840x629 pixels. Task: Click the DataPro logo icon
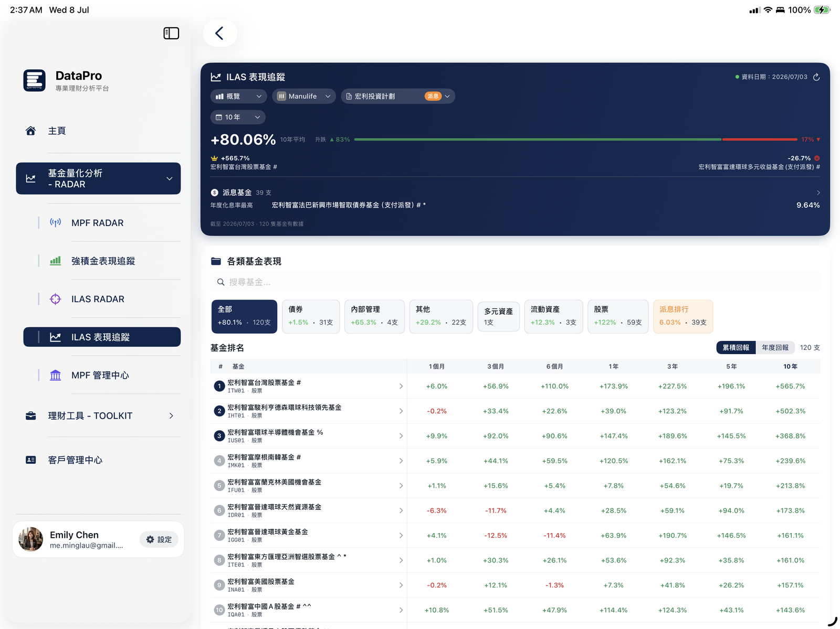35,80
